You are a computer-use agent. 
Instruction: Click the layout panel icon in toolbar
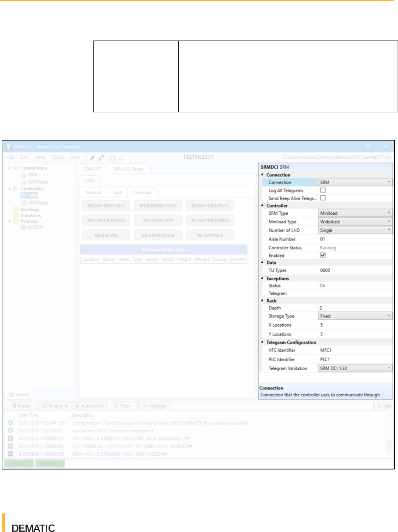tap(113, 158)
